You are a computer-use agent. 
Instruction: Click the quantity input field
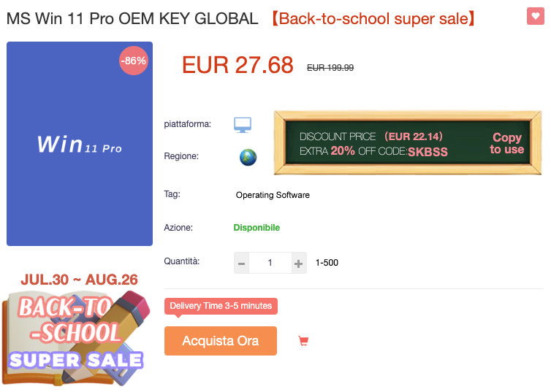(270, 263)
